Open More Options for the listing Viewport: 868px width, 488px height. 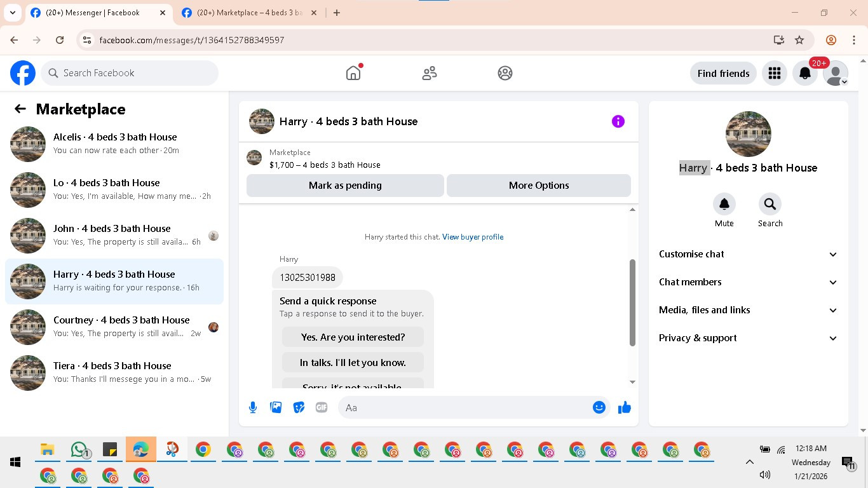539,186
